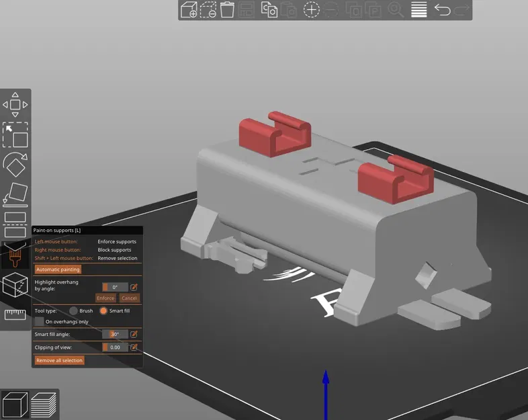
Task: Select the Scale tool in left toolbar
Action: (15, 135)
